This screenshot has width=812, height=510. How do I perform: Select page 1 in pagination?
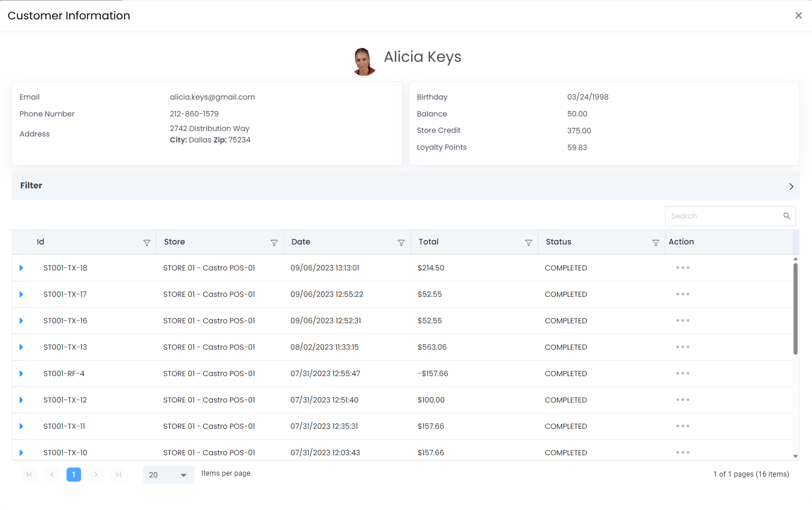(73, 474)
